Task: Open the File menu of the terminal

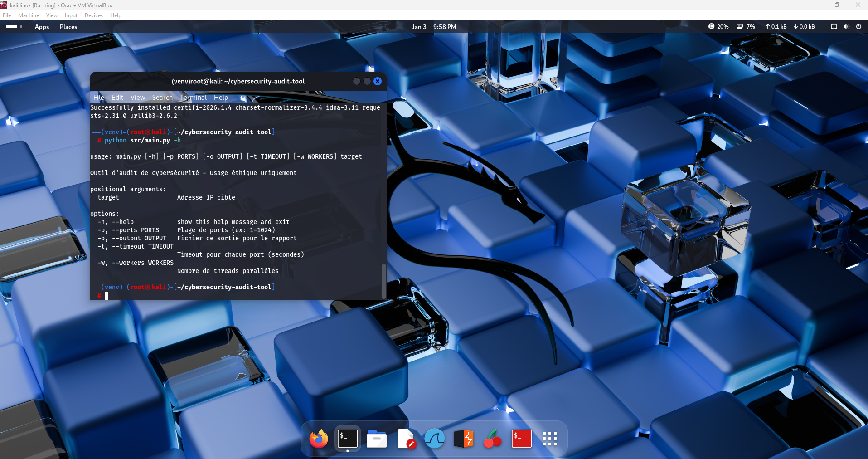Action: [98, 98]
